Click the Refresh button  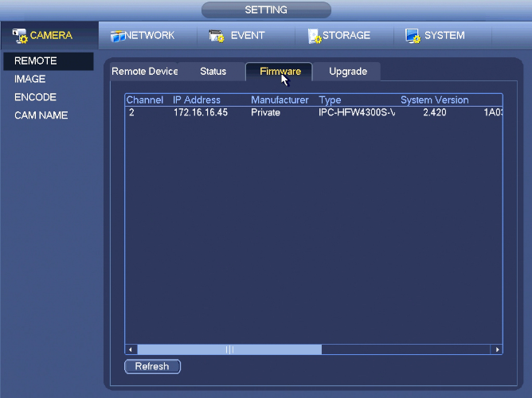pos(152,366)
